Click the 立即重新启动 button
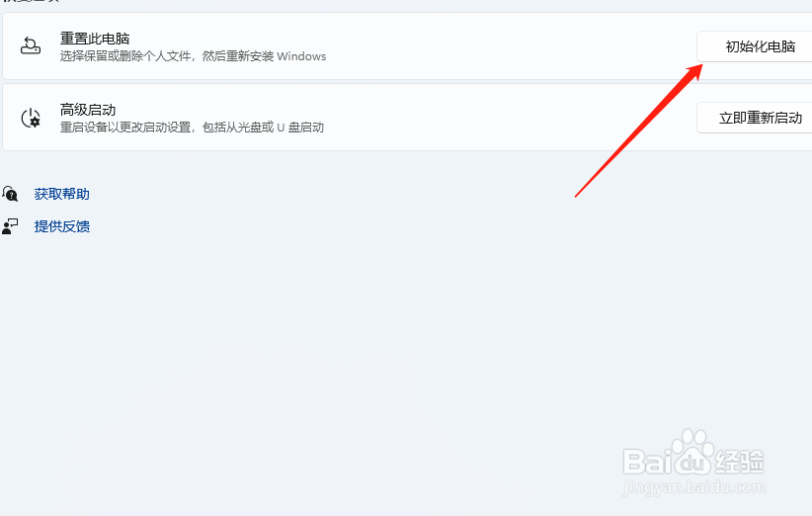The width and height of the screenshot is (812, 516). pos(755,118)
